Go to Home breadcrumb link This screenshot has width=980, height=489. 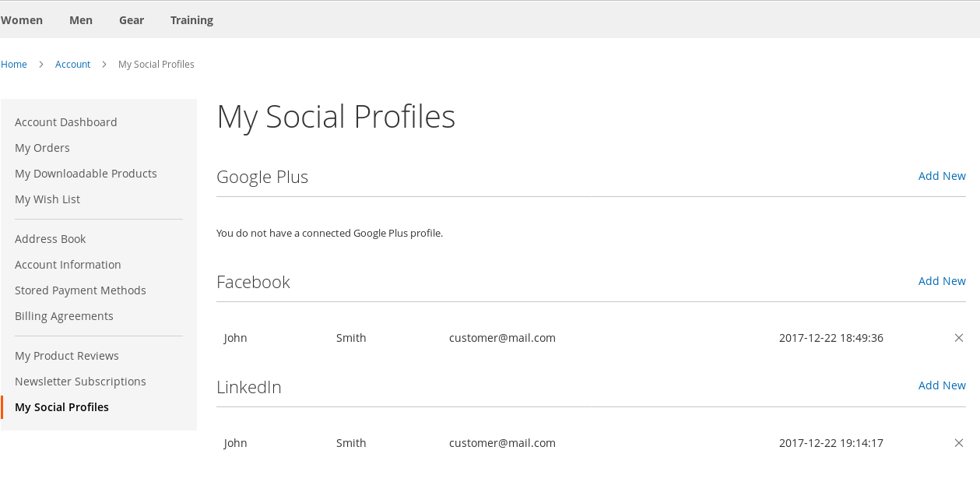[14, 65]
